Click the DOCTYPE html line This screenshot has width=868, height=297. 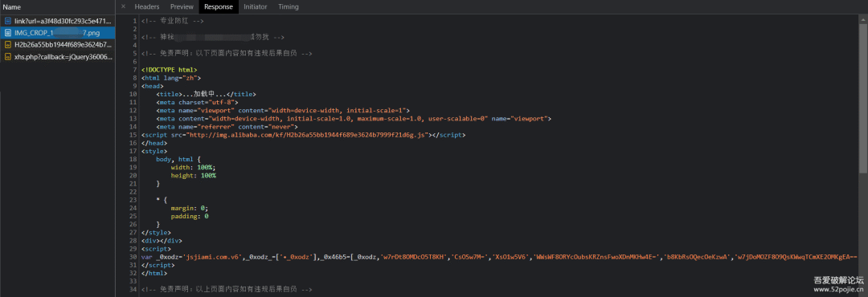[169, 70]
